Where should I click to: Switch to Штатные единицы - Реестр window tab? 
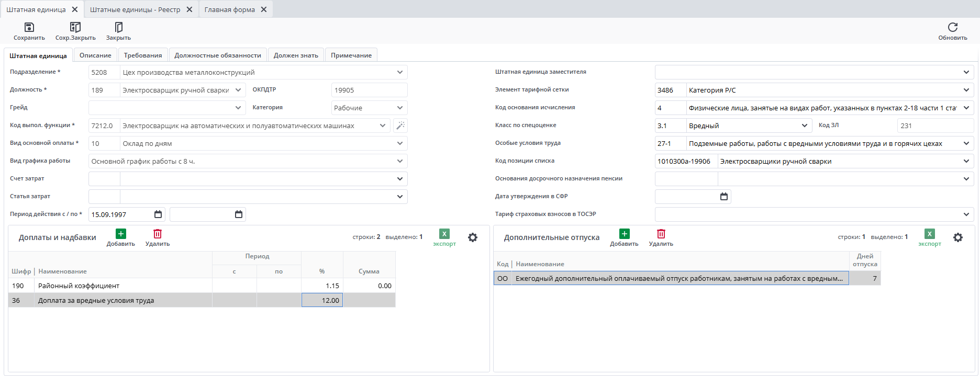coord(135,9)
